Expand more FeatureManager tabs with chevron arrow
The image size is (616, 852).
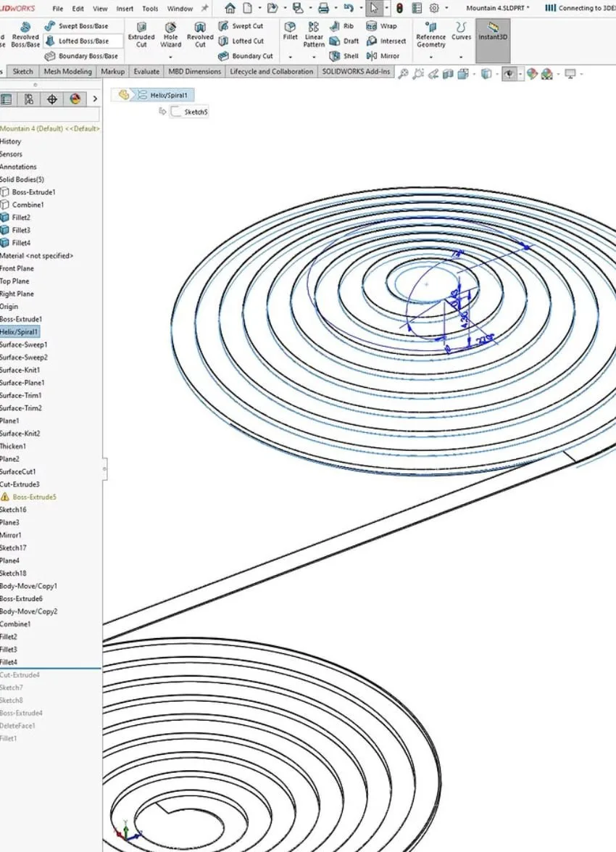(95, 99)
